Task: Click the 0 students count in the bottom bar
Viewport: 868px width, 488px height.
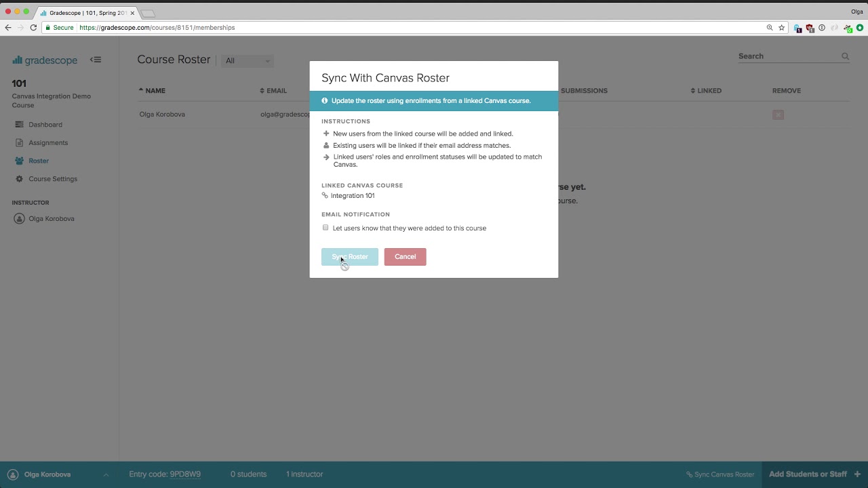Action: 248,474
